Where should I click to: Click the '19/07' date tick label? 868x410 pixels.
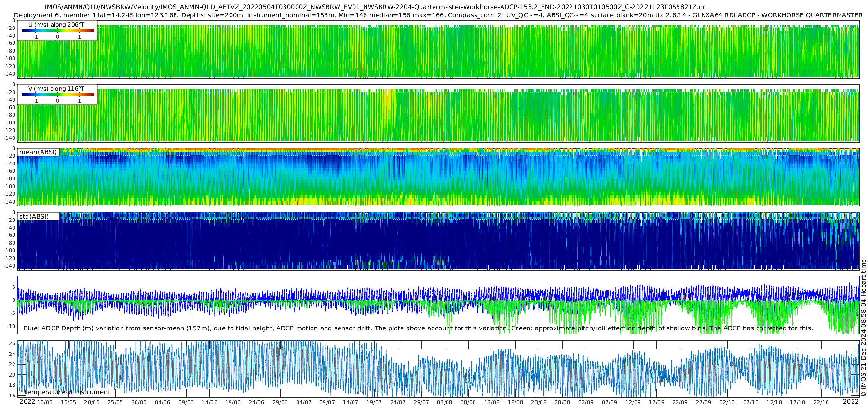click(x=374, y=402)
